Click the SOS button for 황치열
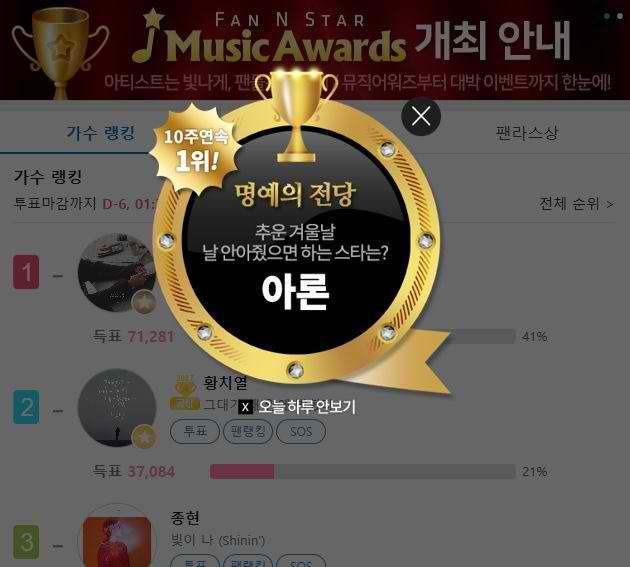Image resolution: width=630 pixels, height=567 pixels. click(301, 432)
